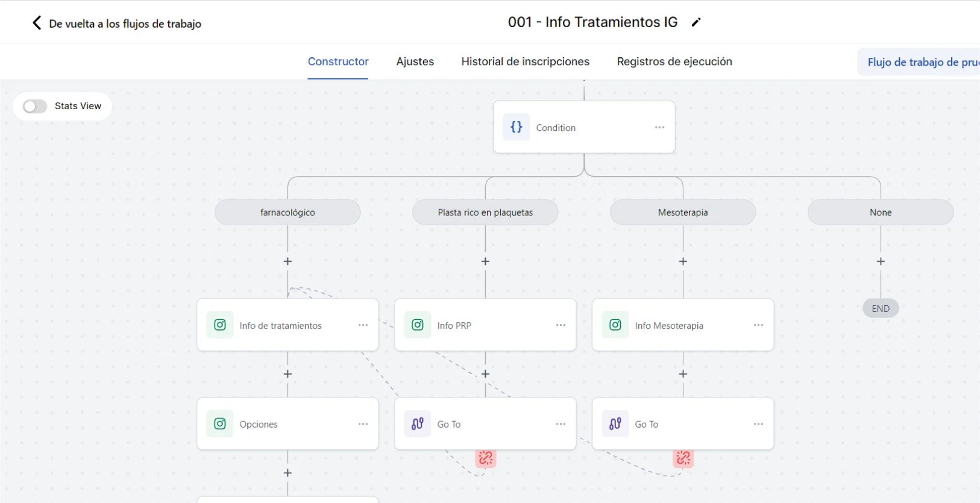Go to the Registros de ejecución tab
Screen dimensions: 980x503
(674, 62)
